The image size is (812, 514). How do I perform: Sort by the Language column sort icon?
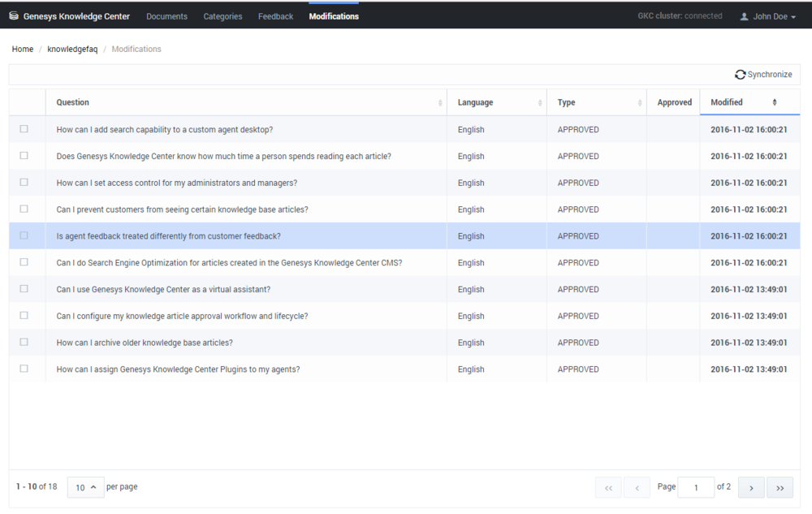[540, 103]
